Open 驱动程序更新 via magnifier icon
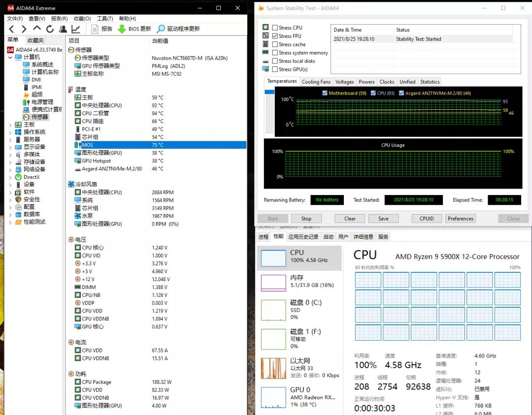This screenshot has height=415, width=532. [161, 28]
